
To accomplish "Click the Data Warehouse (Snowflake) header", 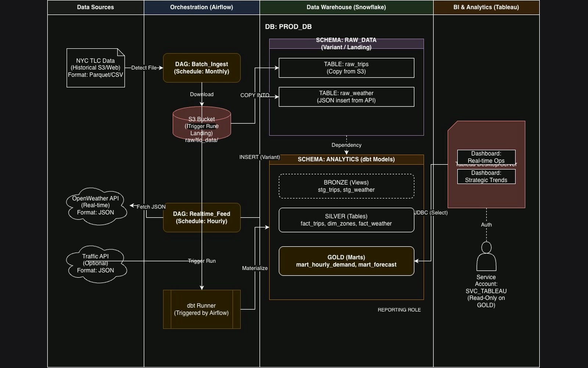I will click(347, 7).
